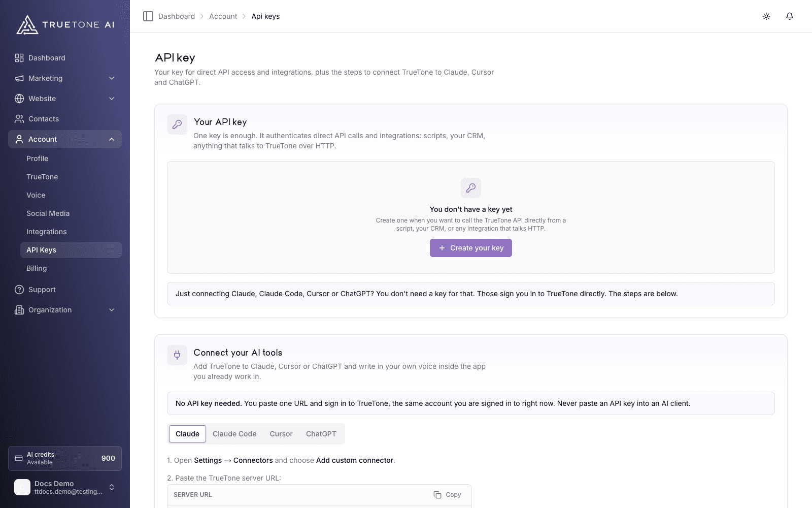Screen dimensions: 812x508
Task: Open Social Media settings
Action: 71,213
